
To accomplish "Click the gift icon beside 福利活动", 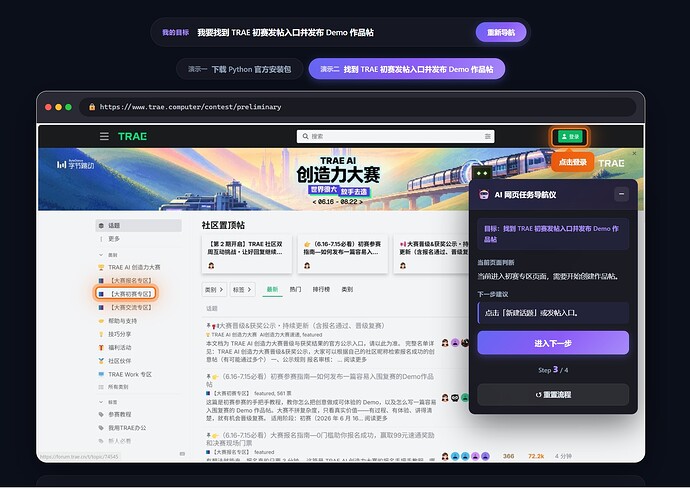I will point(101,347).
